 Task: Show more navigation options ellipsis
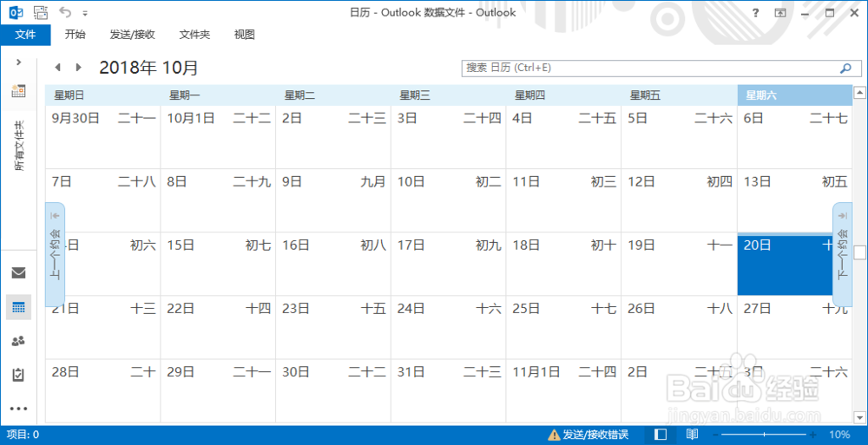coord(18,409)
